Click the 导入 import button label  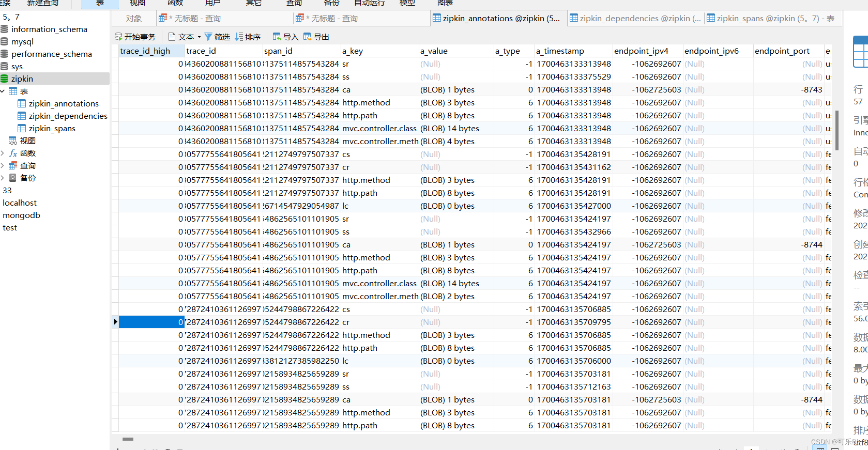click(291, 37)
